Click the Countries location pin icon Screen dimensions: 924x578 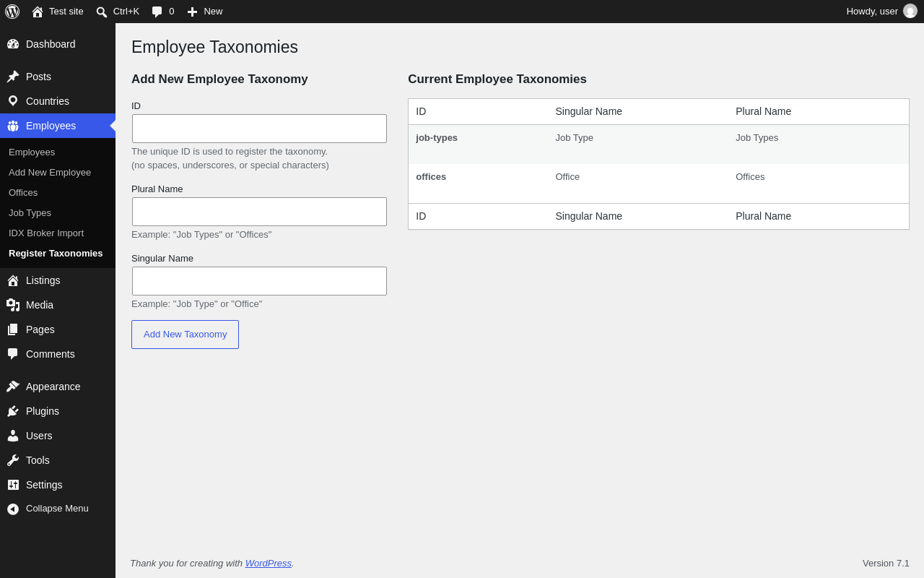pos(13,101)
